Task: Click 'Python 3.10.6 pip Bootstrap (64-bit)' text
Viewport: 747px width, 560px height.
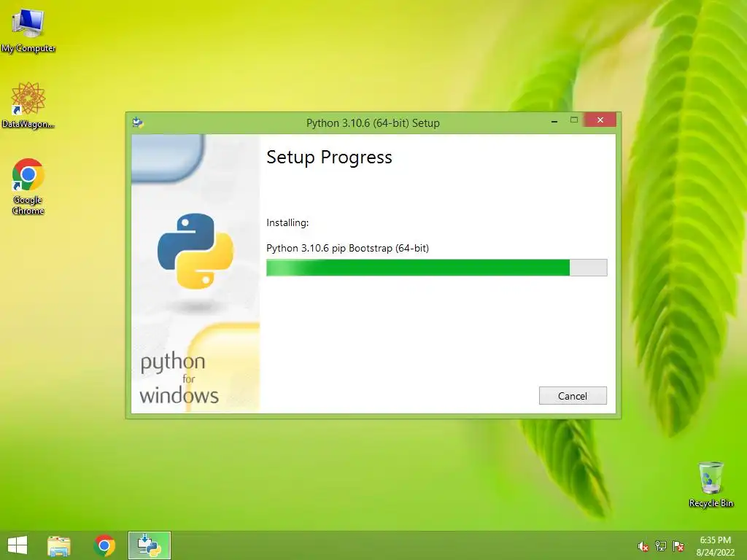Action: click(x=347, y=248)
